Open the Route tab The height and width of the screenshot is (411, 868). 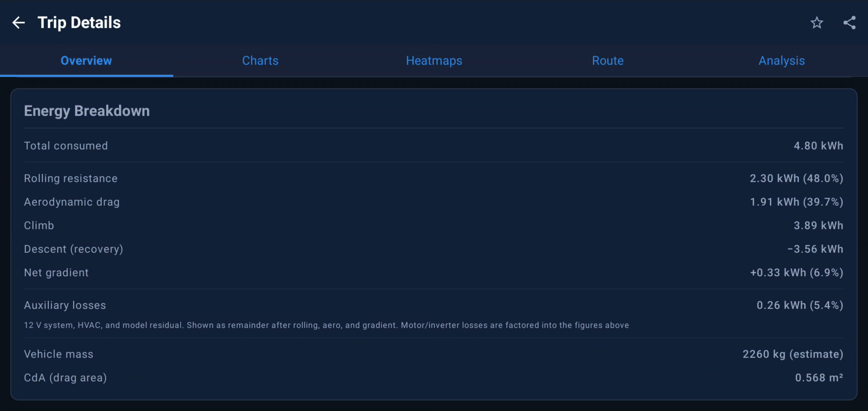point(608,61)
